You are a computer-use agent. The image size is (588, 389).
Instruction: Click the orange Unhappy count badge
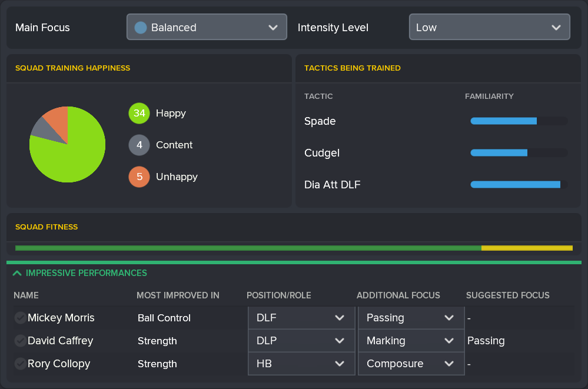(139, 177)
